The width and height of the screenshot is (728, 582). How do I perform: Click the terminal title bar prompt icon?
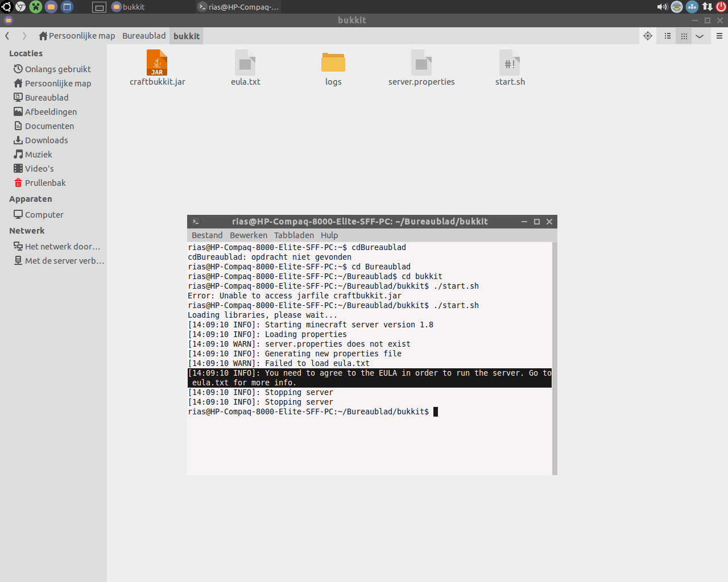pyautogui.click(x=196, y=222)
